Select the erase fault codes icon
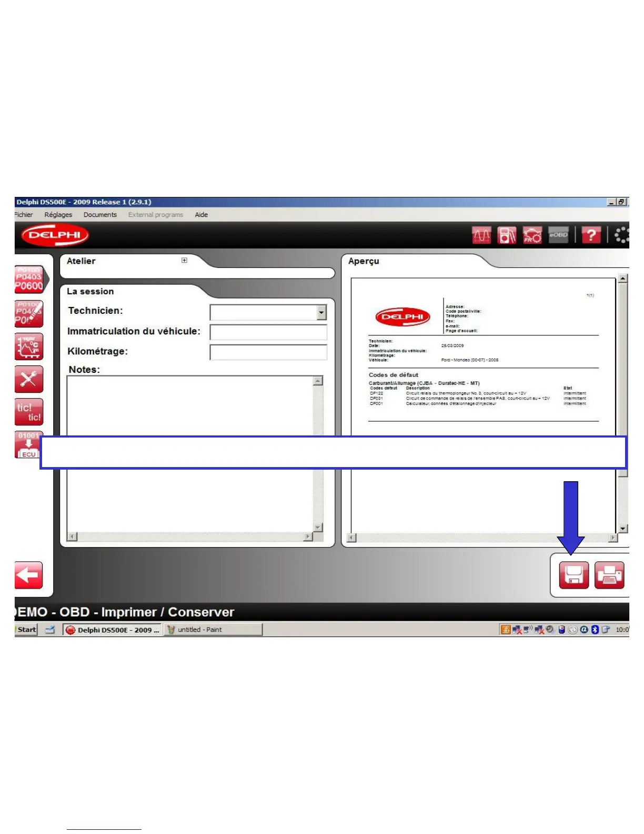Image resolution: width=644 pixels, height=834 pixels. [x=29, y=314]
